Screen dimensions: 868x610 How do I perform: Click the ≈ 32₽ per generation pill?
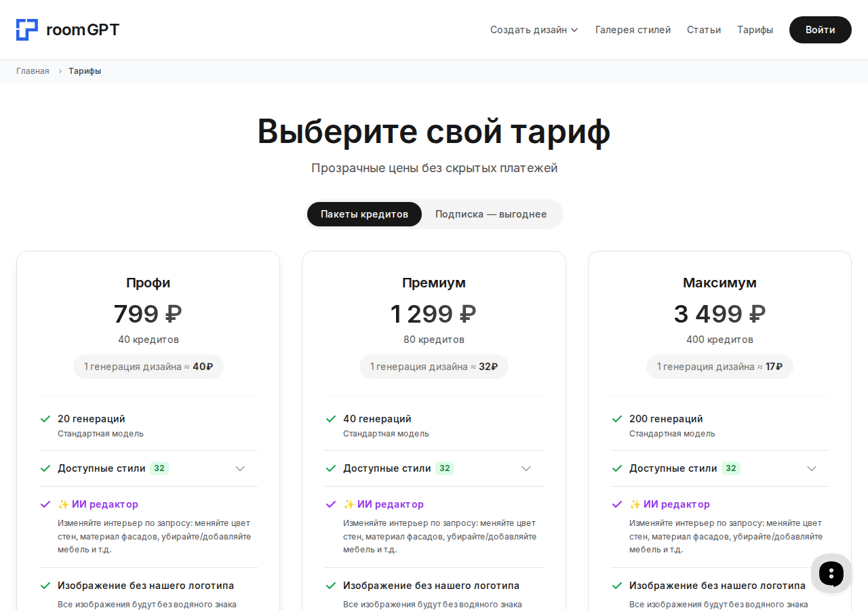(434, 367)
